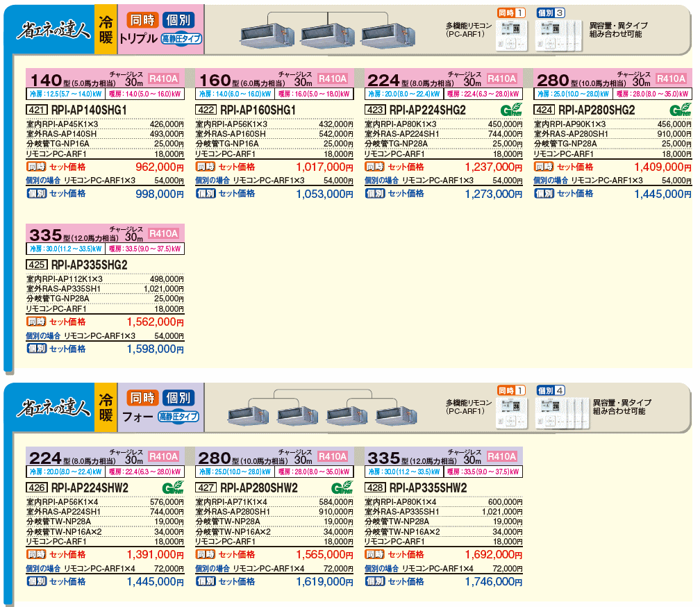
Task: Click the 高静圧タイプ badge next to トリプル
Action: pos(181,39)
